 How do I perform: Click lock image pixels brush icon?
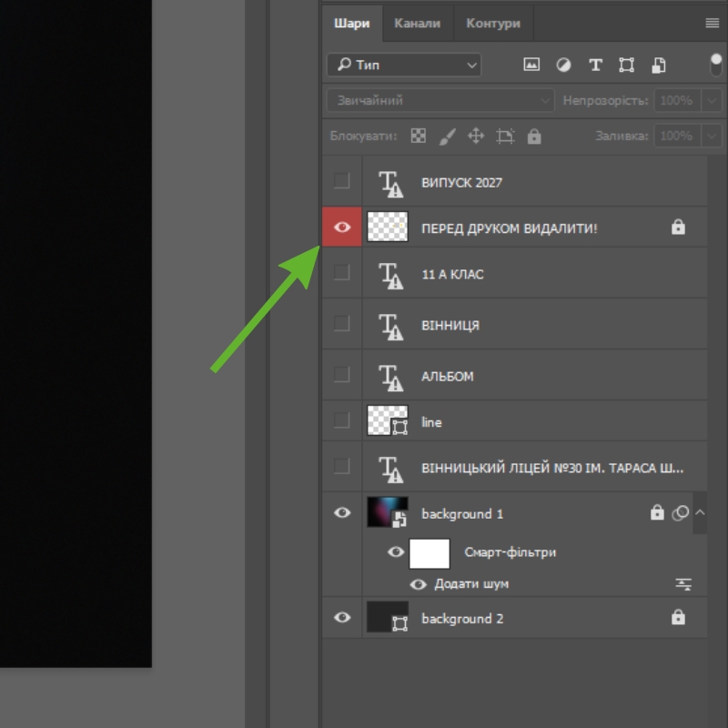pos(447,136)
